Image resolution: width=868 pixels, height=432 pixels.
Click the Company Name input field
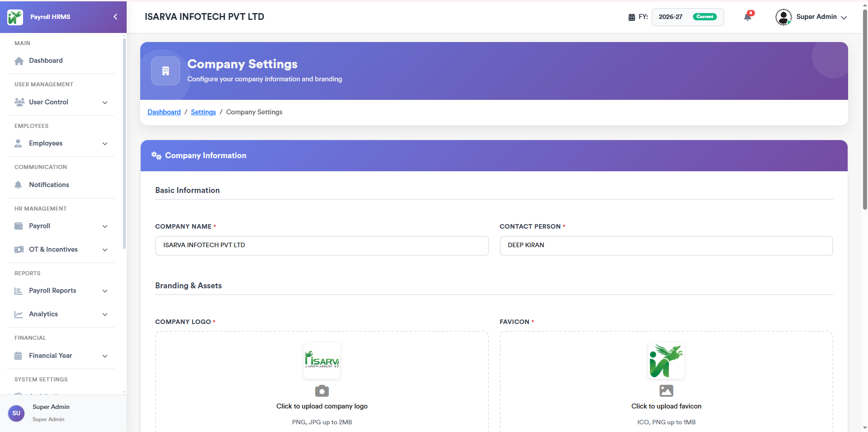(x=322, y=246)
